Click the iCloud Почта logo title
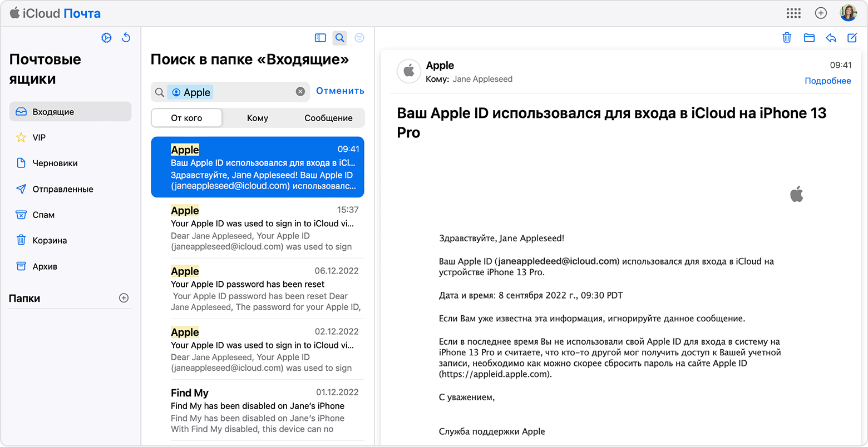This screenshot has width=868, height=447. pyautogui.click(x=55, y=13)
